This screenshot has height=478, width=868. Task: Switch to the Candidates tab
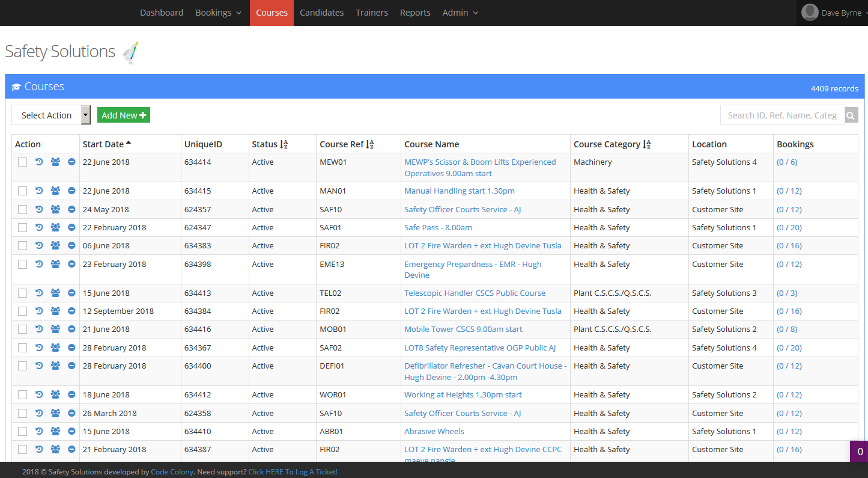[x=321, y=12]
